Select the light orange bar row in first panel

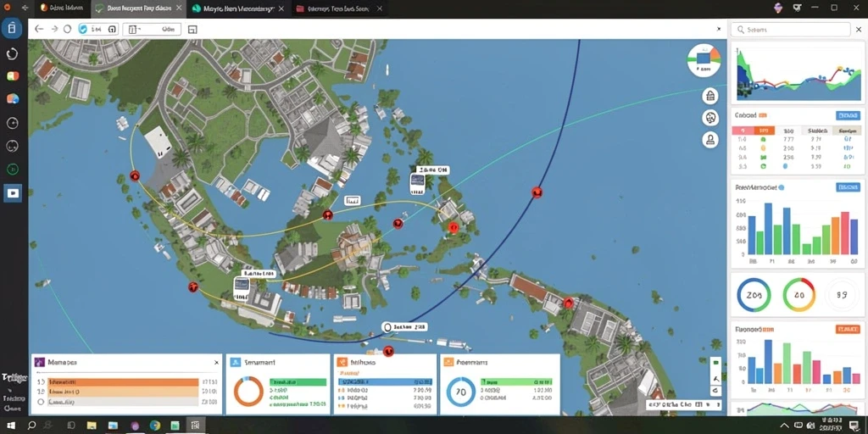(x=123, y=392)
